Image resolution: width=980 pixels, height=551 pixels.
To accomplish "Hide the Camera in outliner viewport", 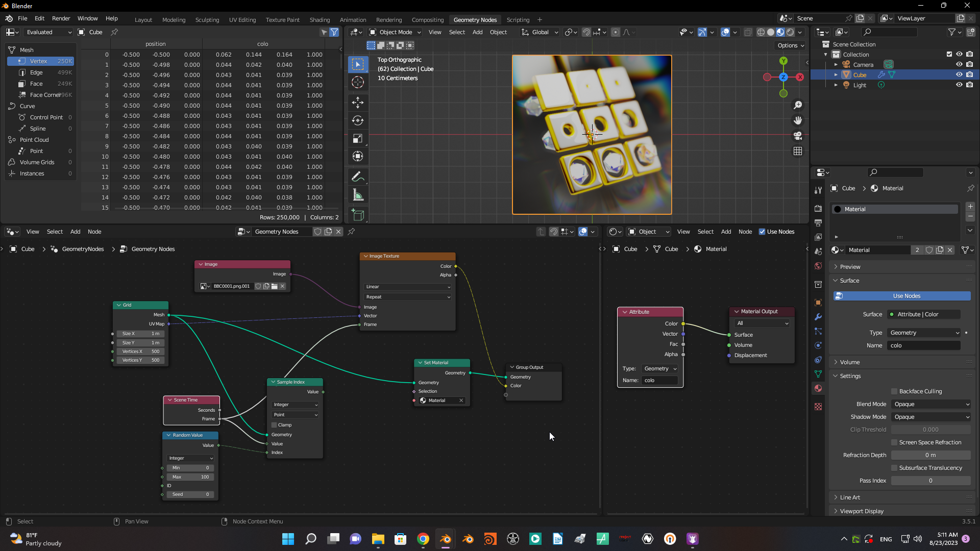I will pos(959,65).
